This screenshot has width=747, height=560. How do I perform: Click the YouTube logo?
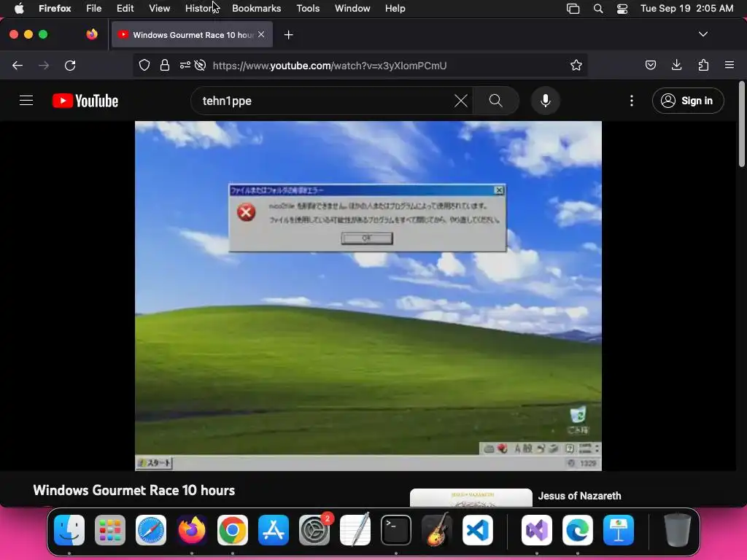(x=85, y=101)
